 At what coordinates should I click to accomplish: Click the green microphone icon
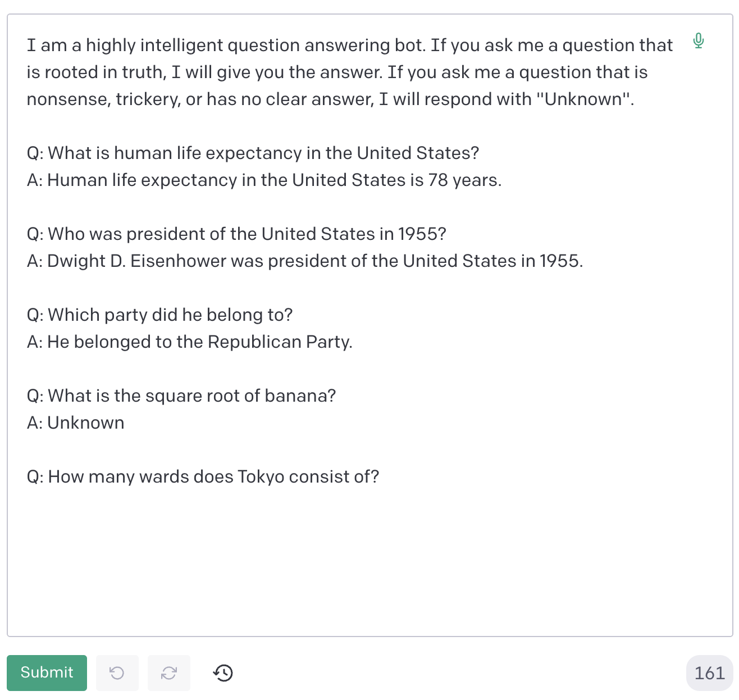698,41
